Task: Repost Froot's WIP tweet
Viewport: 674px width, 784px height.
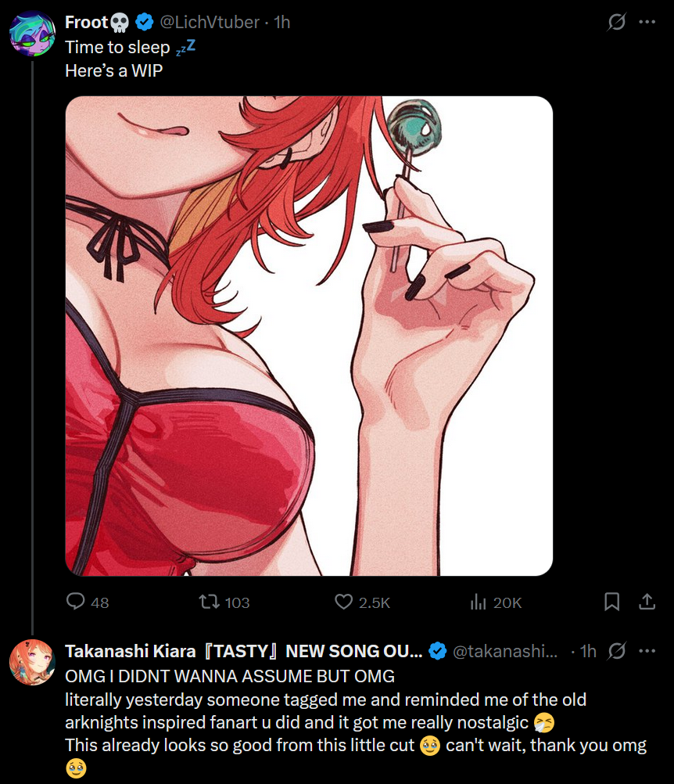Action: click(x=224, y=602)
